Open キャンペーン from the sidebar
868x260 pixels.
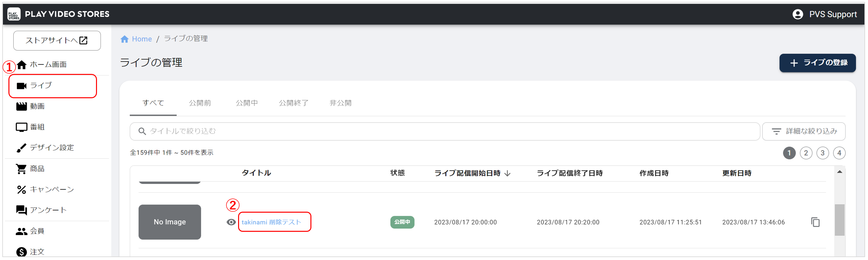(51, 190)
